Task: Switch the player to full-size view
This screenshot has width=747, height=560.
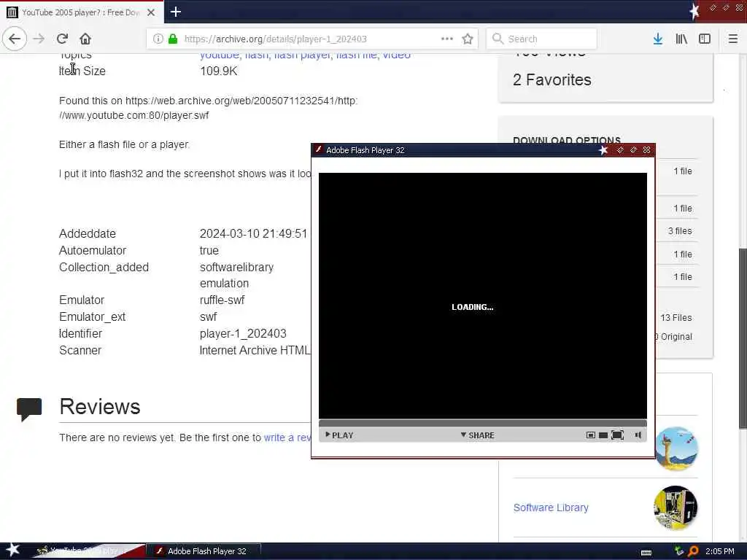Action: coord(617,435)
